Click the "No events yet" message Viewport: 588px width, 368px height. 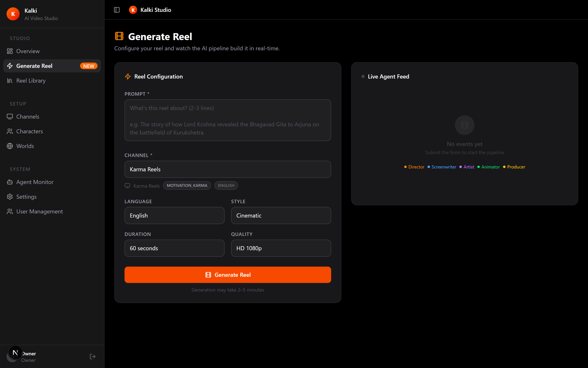pos(464,144)
